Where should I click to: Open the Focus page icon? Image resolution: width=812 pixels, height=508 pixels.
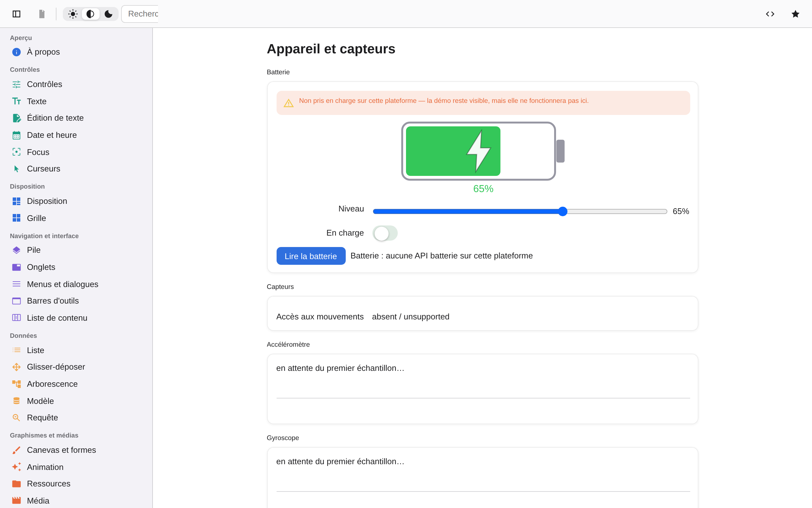(16, 152)
